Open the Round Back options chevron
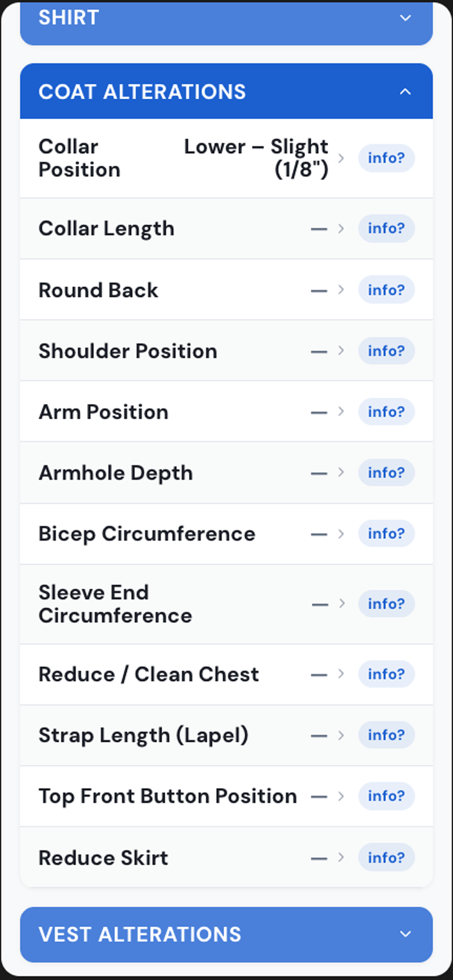 (341, 290)
